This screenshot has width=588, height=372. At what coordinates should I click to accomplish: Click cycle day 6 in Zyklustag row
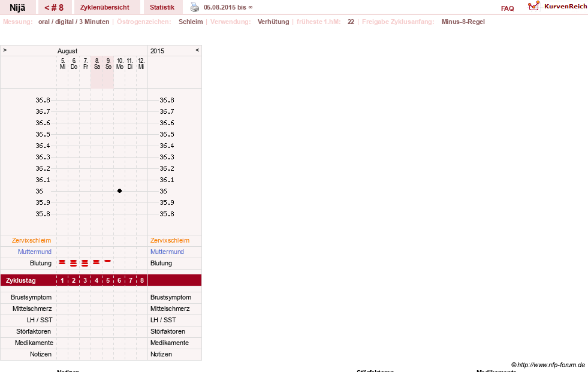pyautogui.click(x=119, y=280)
